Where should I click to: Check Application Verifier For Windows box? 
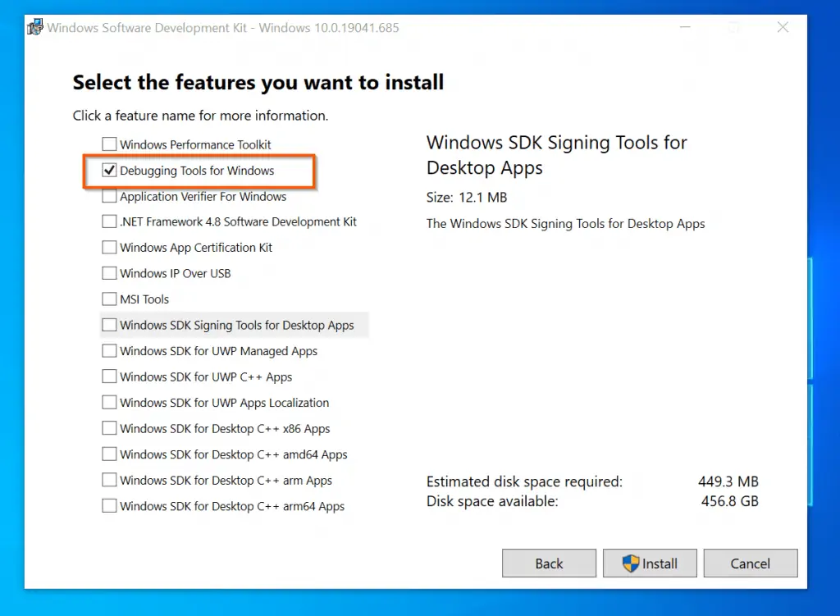(x=109, y=197)
